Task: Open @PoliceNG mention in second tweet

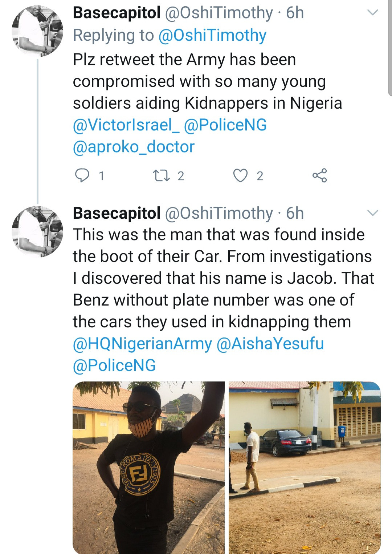Action: [x=114, y=365]
